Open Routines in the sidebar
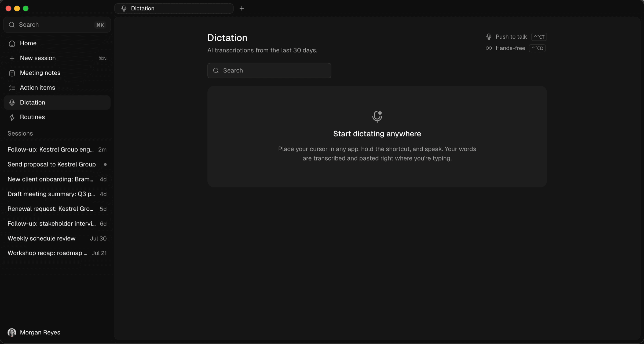 (x=57, y=117)
